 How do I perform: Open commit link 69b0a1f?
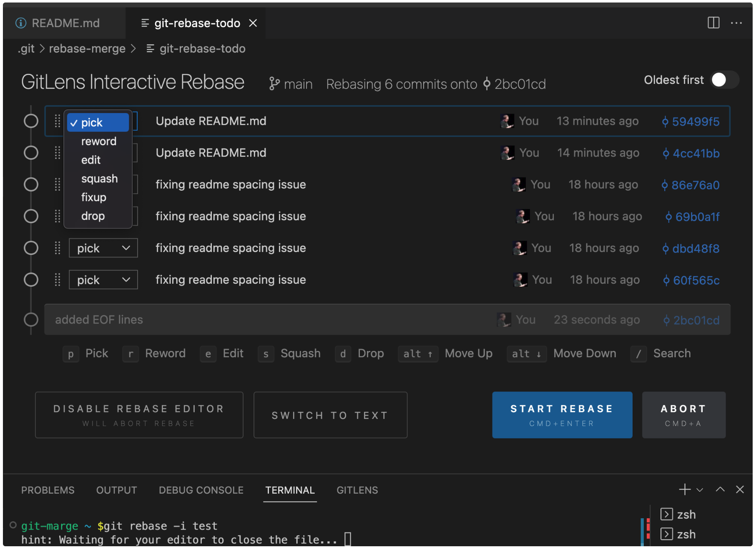click(692, 217)
